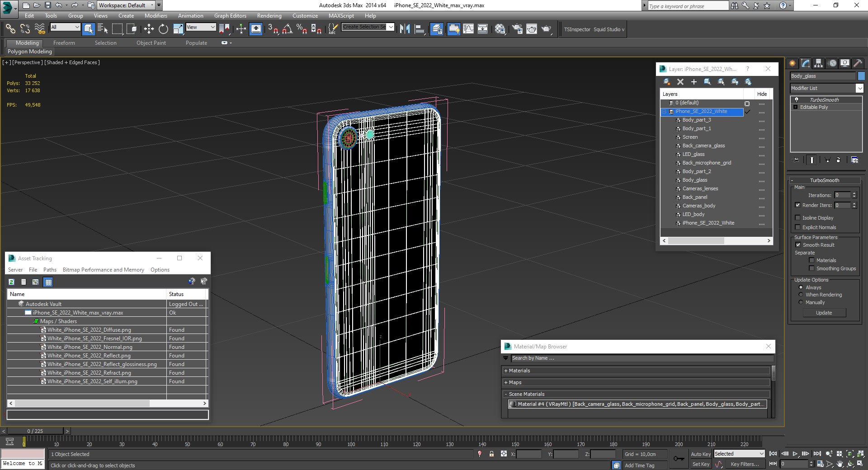868x470 pixels.
Task: Toggle the Percent Snap icon
Action: tap(302, 29)
